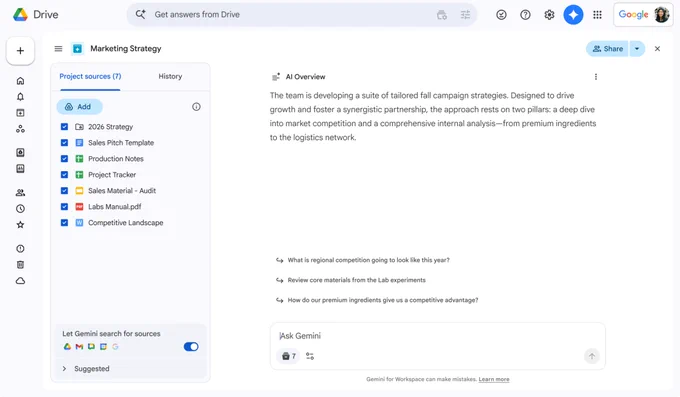Switch to Project sources (7) tab
This screenshot has width=680, height=397.
click(90, 76)
